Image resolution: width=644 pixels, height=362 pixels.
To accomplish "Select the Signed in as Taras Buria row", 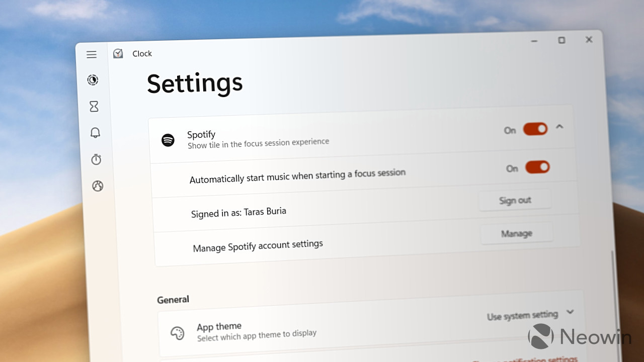I will tap(238, 212).
